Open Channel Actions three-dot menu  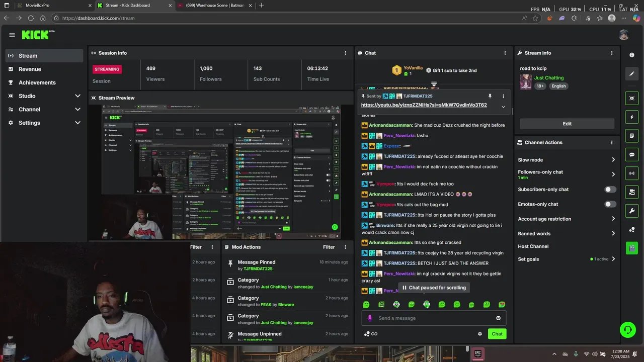(x=612, y=142)
